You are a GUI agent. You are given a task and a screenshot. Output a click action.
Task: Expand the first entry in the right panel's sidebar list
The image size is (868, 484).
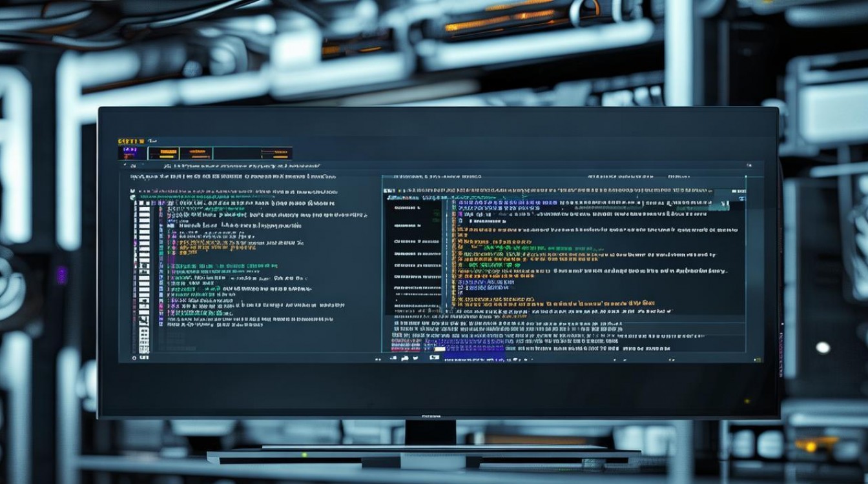click(408, 208)
